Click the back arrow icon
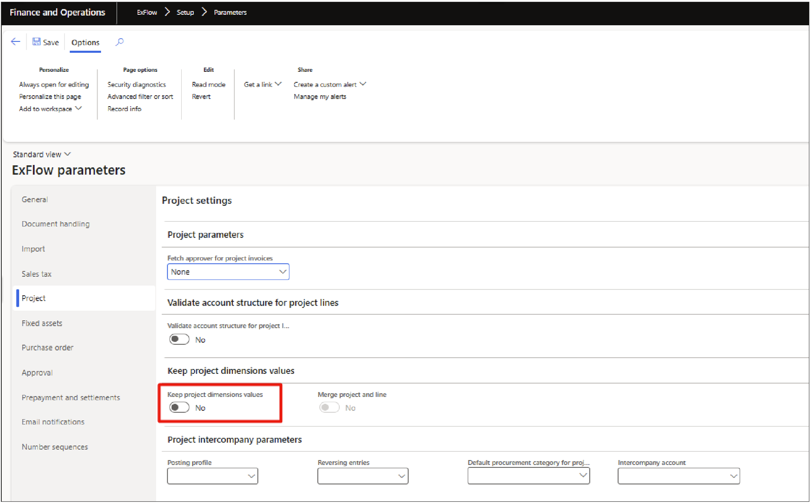 coord(16,42)
